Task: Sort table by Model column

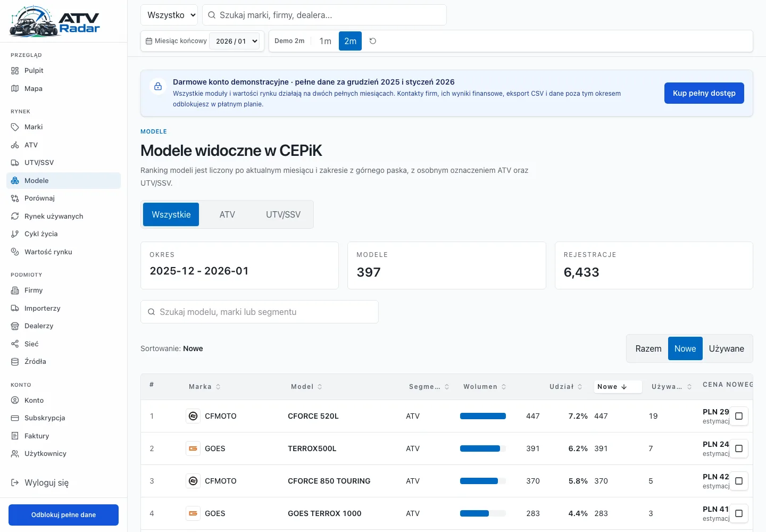Action: tap(306, 387)
